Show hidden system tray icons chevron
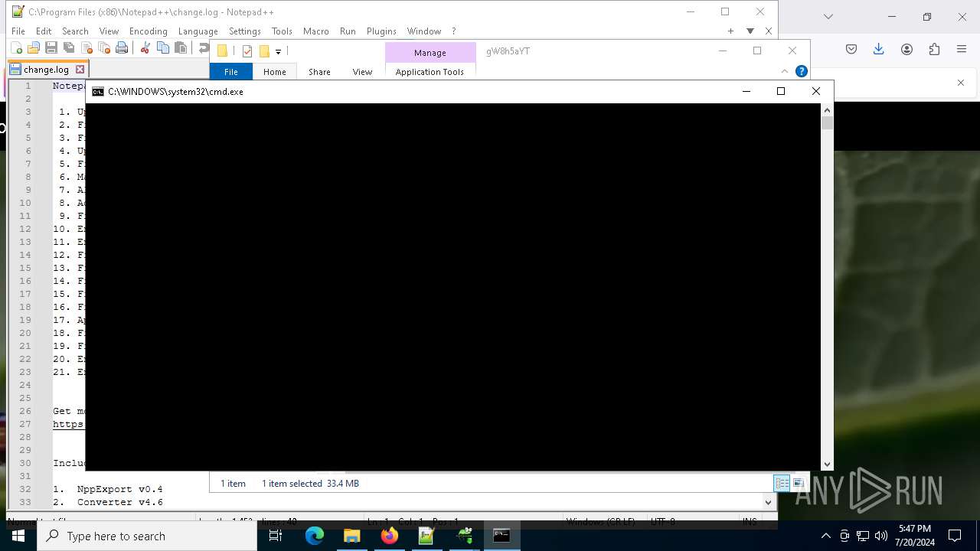The width and height of the screenshot is (980, 551). point(825,536)
